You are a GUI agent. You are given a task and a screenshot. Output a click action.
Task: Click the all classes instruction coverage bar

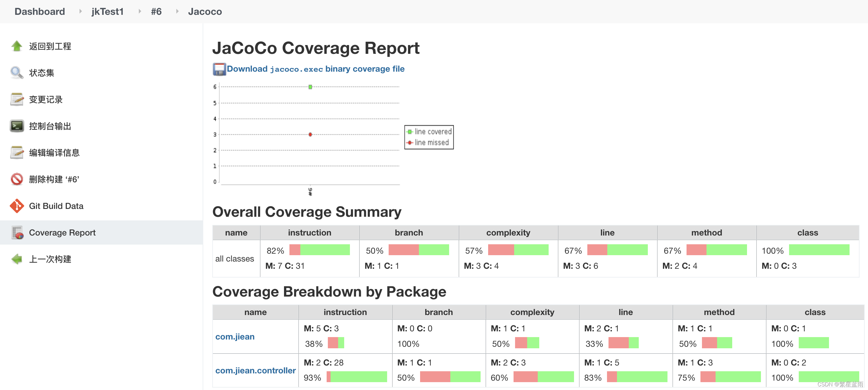point(319,250)
